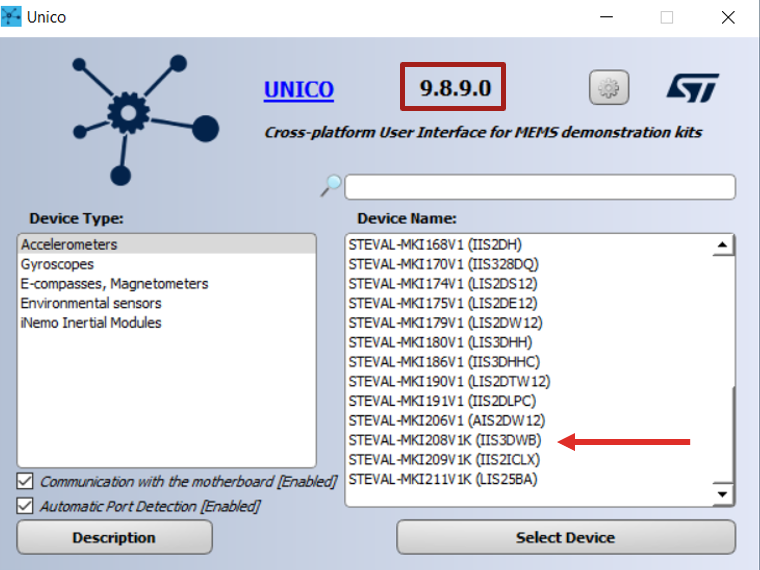The image size is (760, 570).
Task: Select iNemo Inertial Modules type
Action: pyautogui.click(x=167, y=323)
